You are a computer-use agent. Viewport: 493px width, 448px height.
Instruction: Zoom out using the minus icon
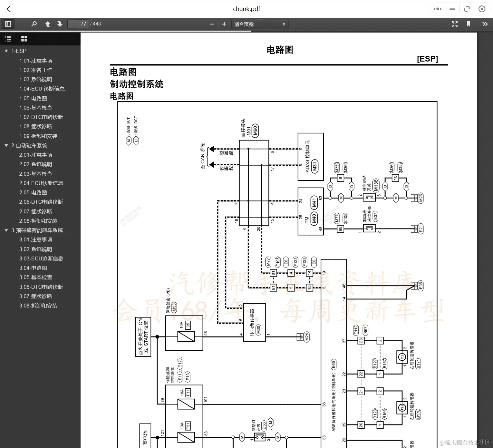point(211,24)
